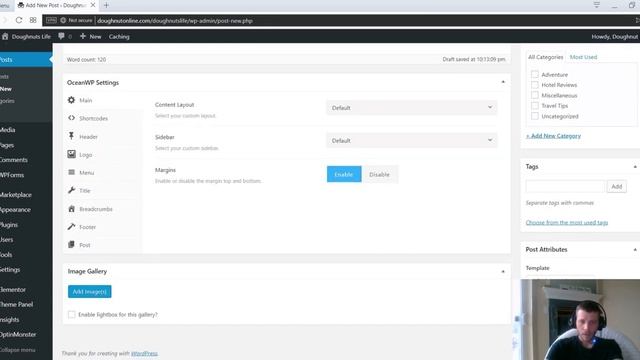Image resolution: width=640 pixels, height=360 pixels.
Task: Open Caching in the admin bar
Action: point(119,36)
